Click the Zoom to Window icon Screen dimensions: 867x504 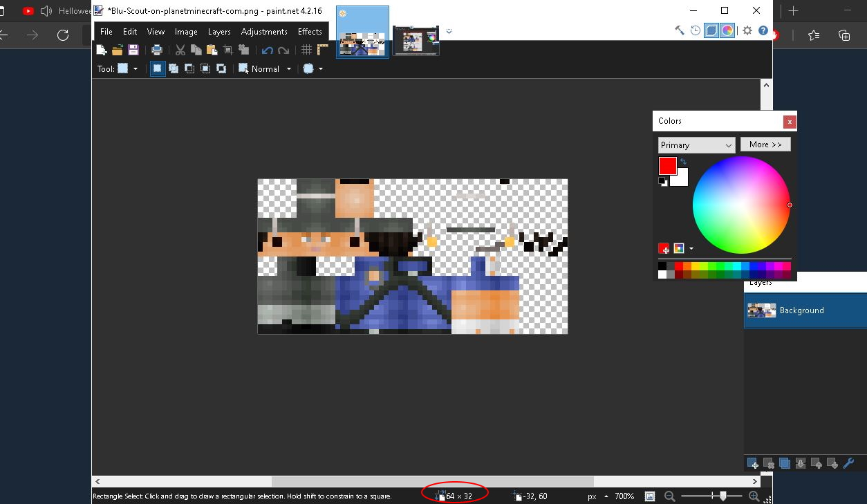(x=650, y=496)
